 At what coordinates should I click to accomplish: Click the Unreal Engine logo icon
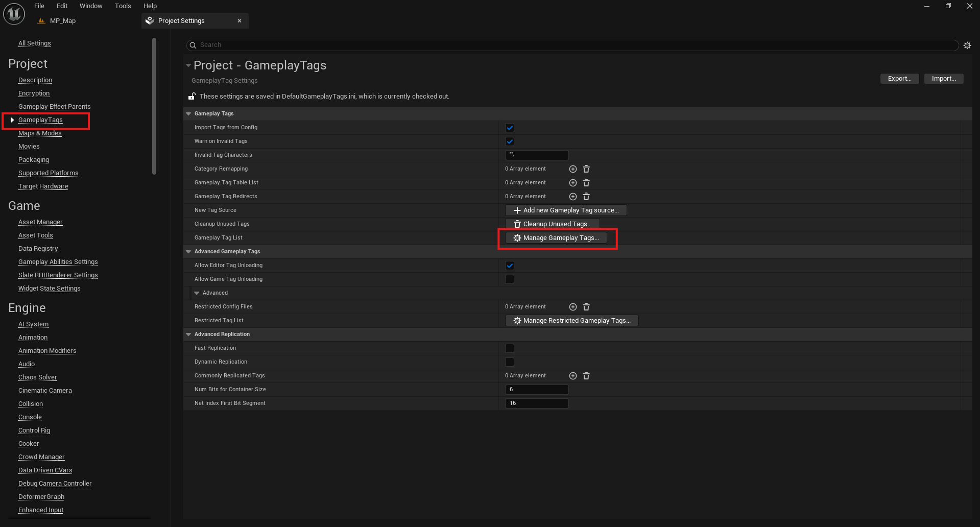(x=14, y=14)
